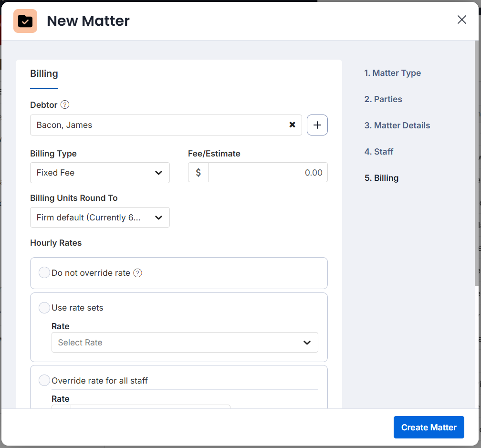Screen dimensions: 481x448
Task: Expand the Billing Units Round To dropdown
Action: pos(100,218)
